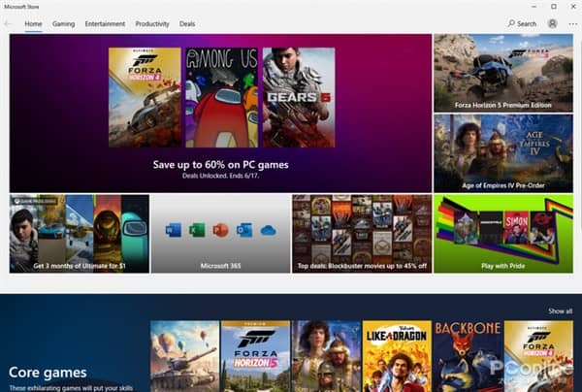The width and height of the screenshot is (582, 392).
Task: Open Age of Empires IV Pre-Order tile
Action: 502,152
